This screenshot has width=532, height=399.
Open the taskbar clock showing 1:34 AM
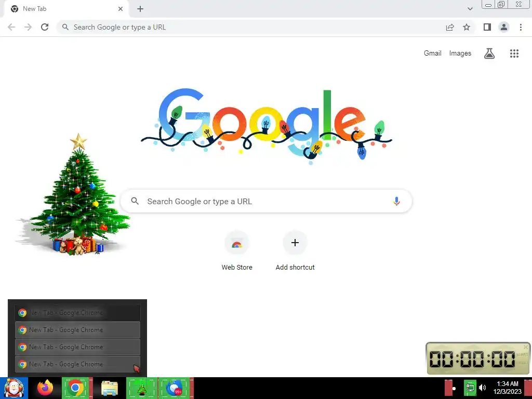pos(507,388)
